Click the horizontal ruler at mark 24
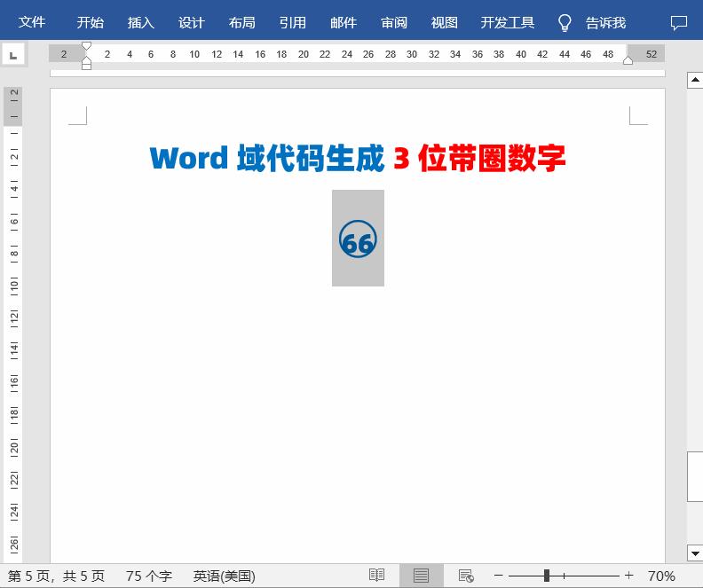 click(346, 54)
